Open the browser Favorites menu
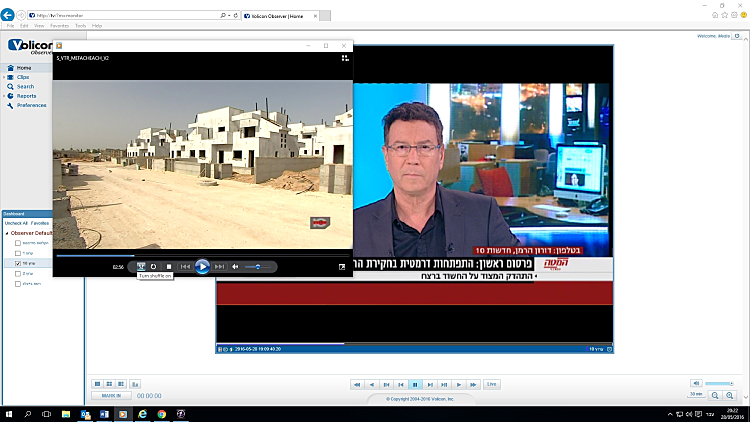The width and height of the screenshot is (750, 422). coord(60,26)
